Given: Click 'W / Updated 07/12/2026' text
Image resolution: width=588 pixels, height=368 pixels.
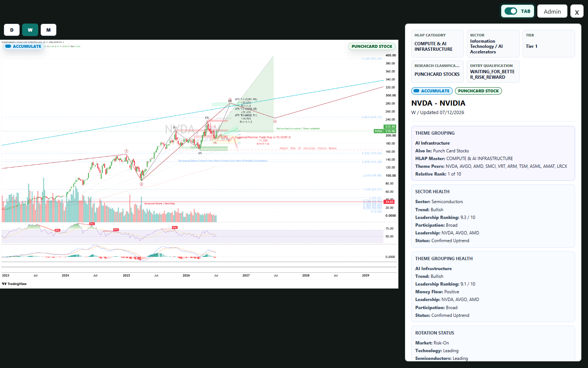Looking at the screenshot, I should 437,113.
